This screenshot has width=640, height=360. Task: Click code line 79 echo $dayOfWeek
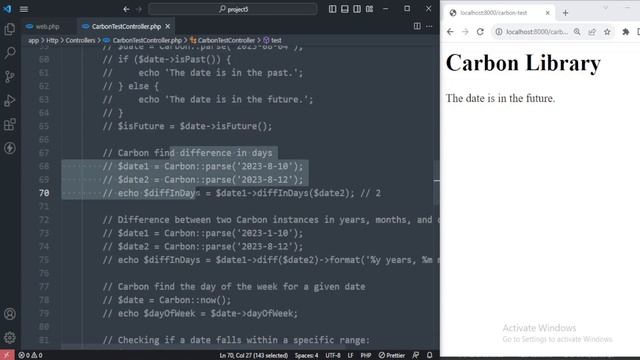click(x=200, y=313)
